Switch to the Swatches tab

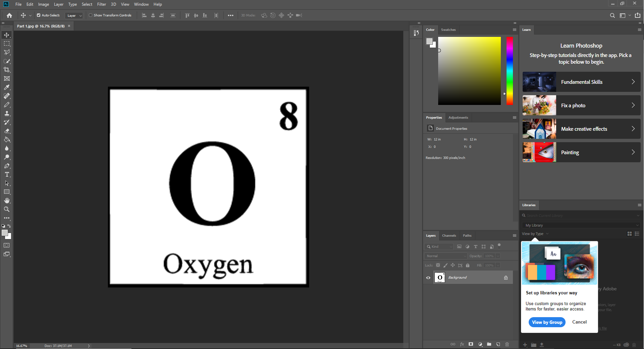pos(448,30)
